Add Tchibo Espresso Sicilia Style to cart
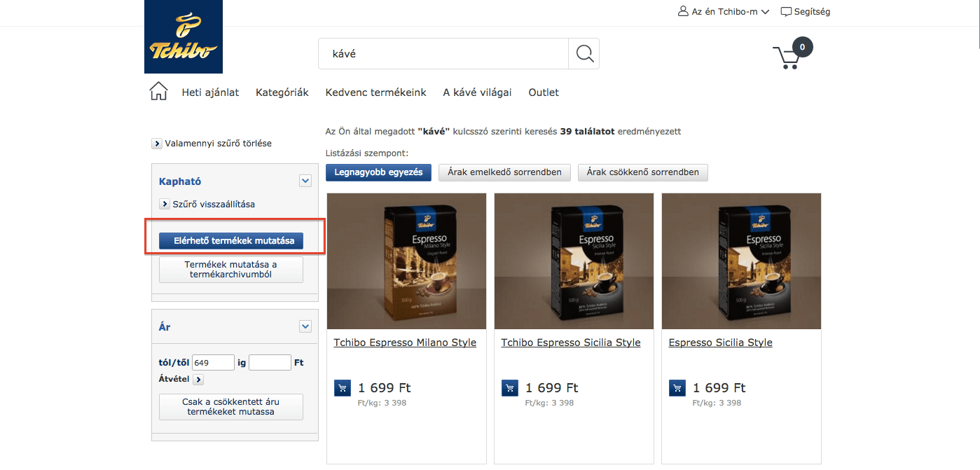The image size is (980, 470). 510,387
